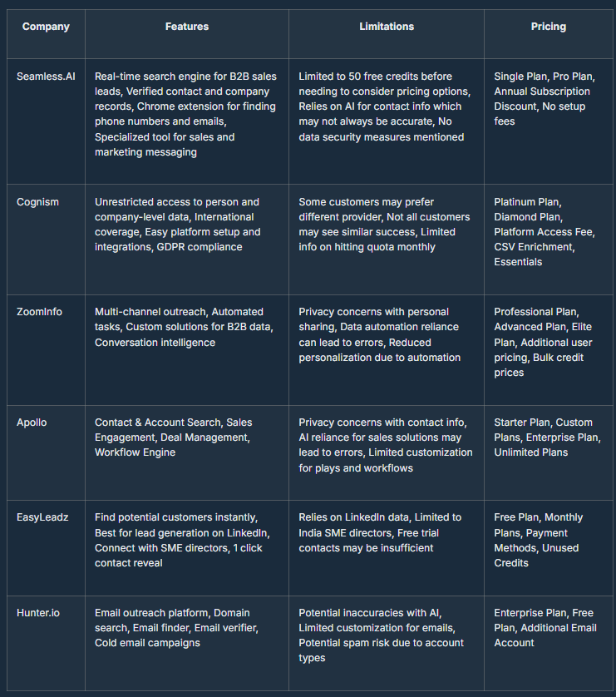
Task: Click the Apollo features cell
Action: pos(173,437)
